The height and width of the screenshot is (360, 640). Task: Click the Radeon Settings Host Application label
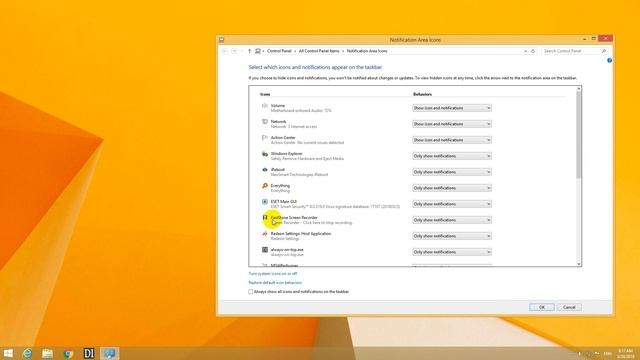301,233
